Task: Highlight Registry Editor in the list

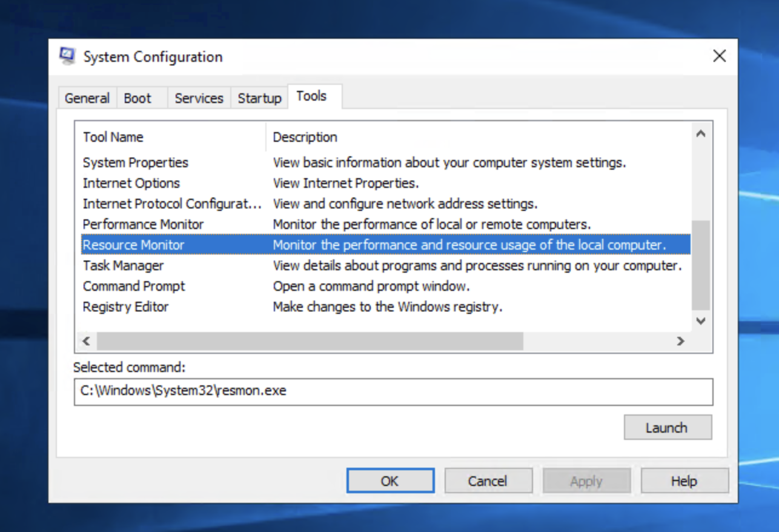Action: pos(125,307)
